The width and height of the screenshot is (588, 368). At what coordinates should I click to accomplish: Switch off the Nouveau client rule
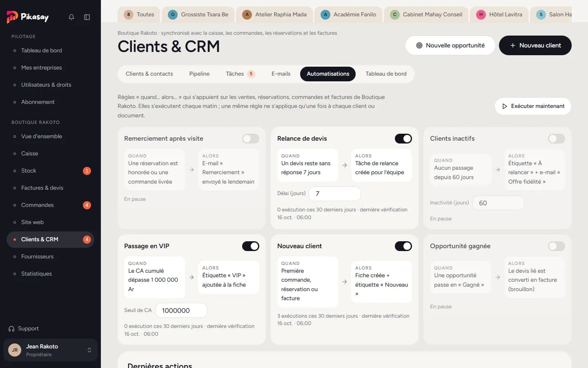coord(403,246)
